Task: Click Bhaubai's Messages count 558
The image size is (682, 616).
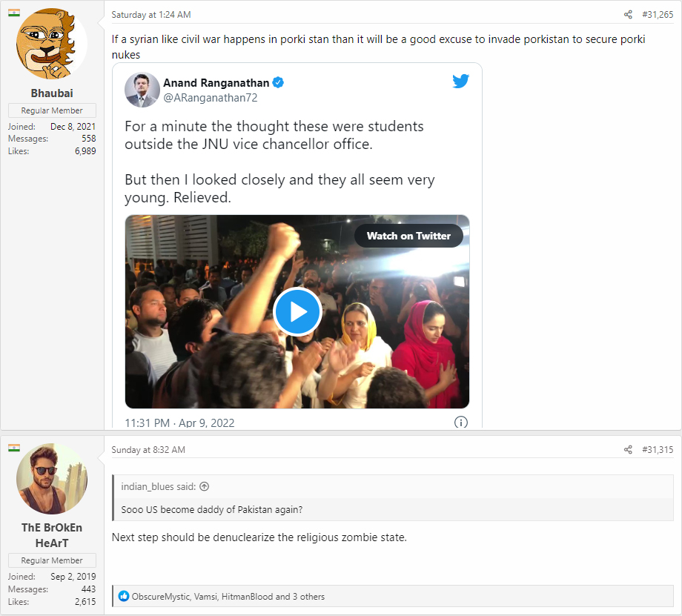Action: [x=89, y=139]
